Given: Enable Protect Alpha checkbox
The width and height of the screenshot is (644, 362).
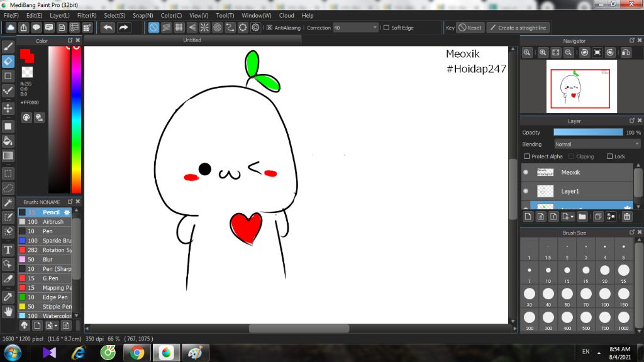Looking at the screenshot, I should [x=527, y=156].
